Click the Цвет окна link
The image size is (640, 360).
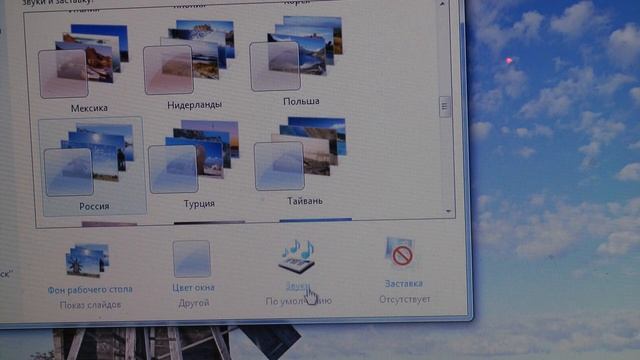click(x=193, y=288)
